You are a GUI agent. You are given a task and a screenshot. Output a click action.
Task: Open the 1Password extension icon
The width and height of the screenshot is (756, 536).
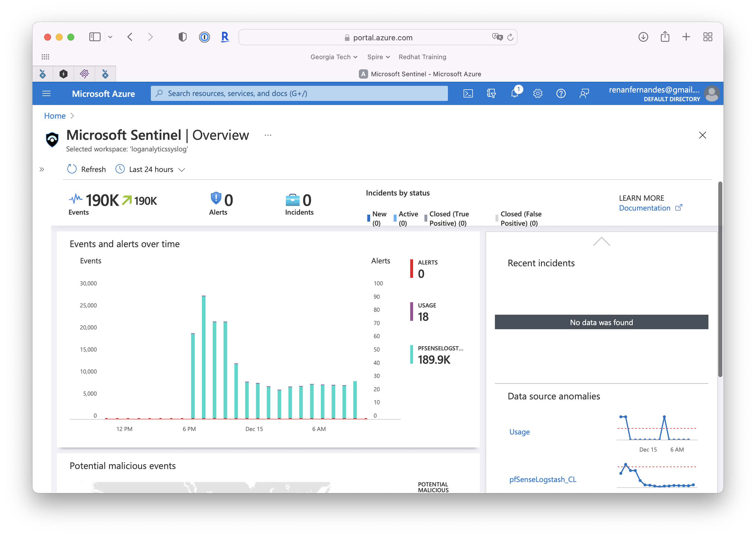204,37
